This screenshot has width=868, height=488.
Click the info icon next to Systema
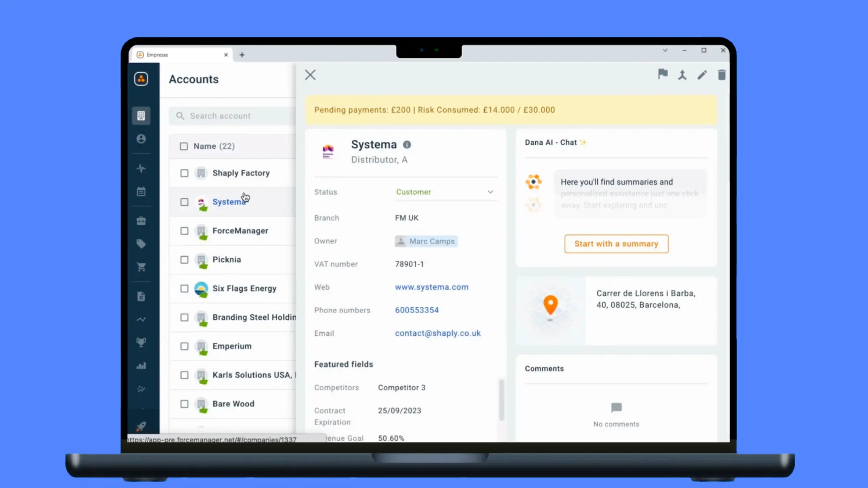(x=407, y=145)
